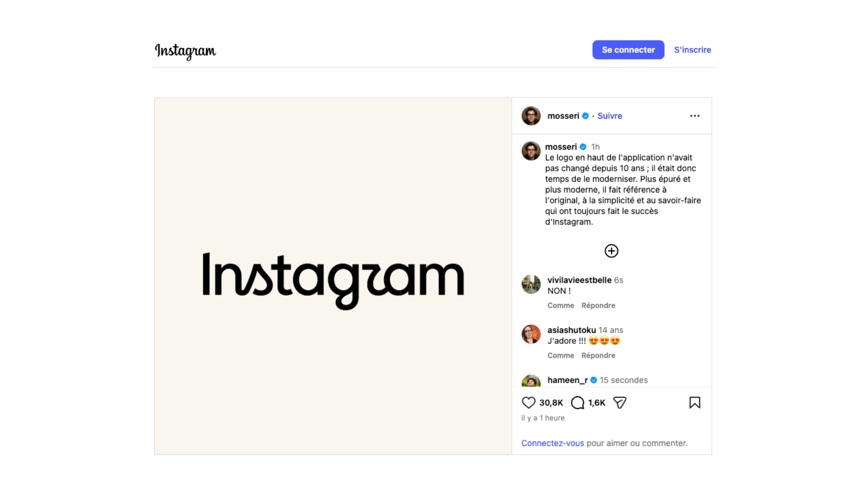Reply to asiashutoku's comment with Répondre
Viewport: 868px width, 488px height.
598,356
